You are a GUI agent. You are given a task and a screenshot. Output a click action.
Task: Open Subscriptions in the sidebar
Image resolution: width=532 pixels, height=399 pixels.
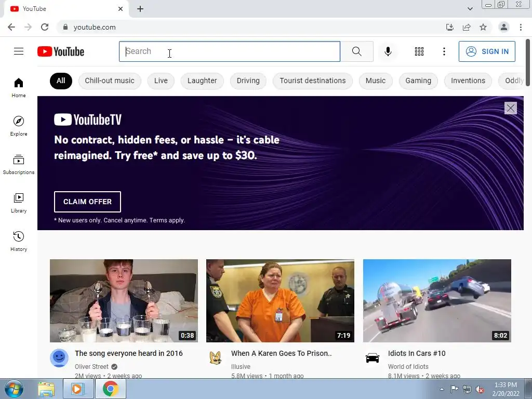pyautogui.click(x=19, y=165)
